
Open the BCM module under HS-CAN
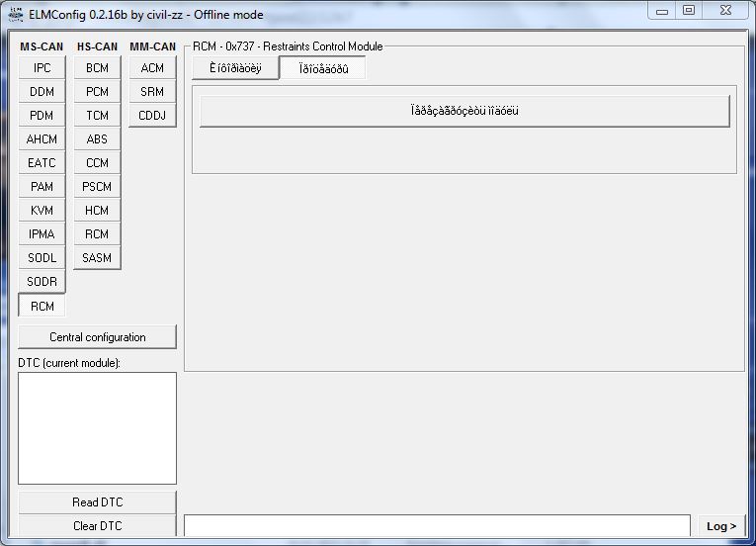point(97,68)
